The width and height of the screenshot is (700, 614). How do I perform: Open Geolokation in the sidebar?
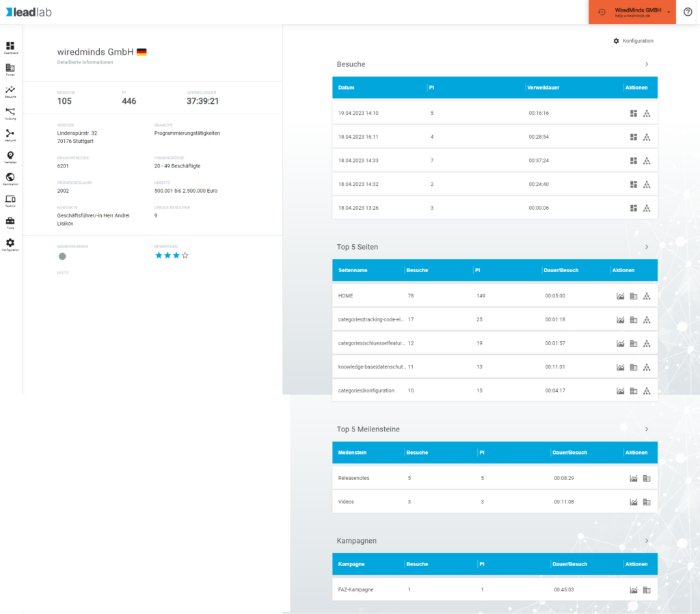[10, 178]
